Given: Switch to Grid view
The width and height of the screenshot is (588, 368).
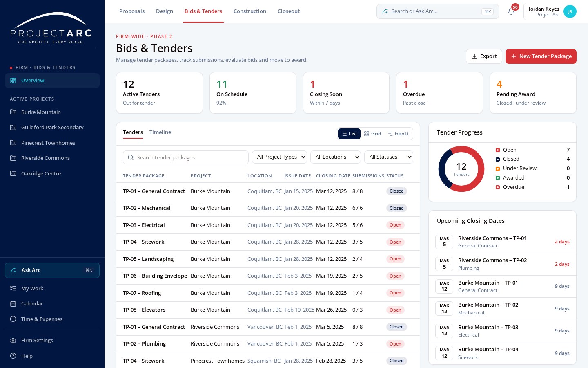Looking at the screenshot, I should (x=372, y=134).
